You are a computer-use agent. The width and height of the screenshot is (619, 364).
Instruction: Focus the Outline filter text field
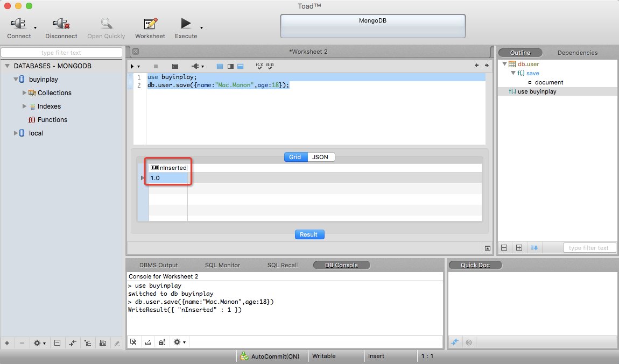tap(589, 248)
